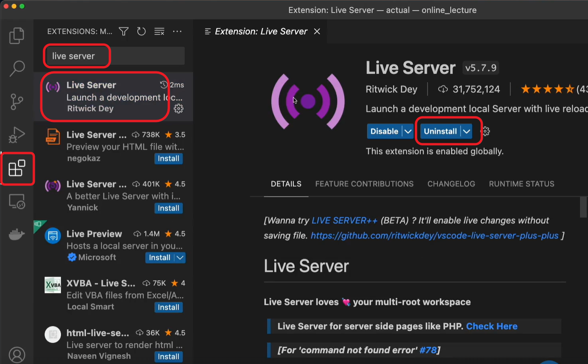Install Yannick's Live Server extension
The width and height of the screenshot is (588, 364).
coord(168,208)
